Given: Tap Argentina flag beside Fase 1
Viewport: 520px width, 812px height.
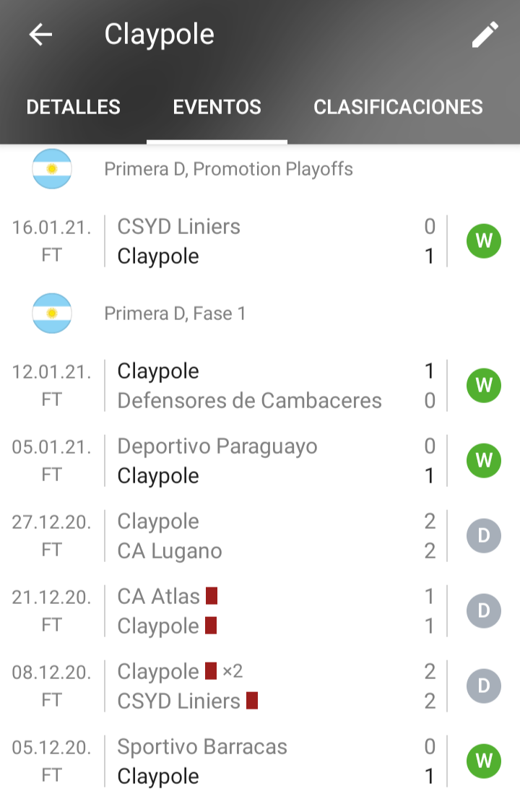Looking at the screenshot, I should click(x=52, y=314).
